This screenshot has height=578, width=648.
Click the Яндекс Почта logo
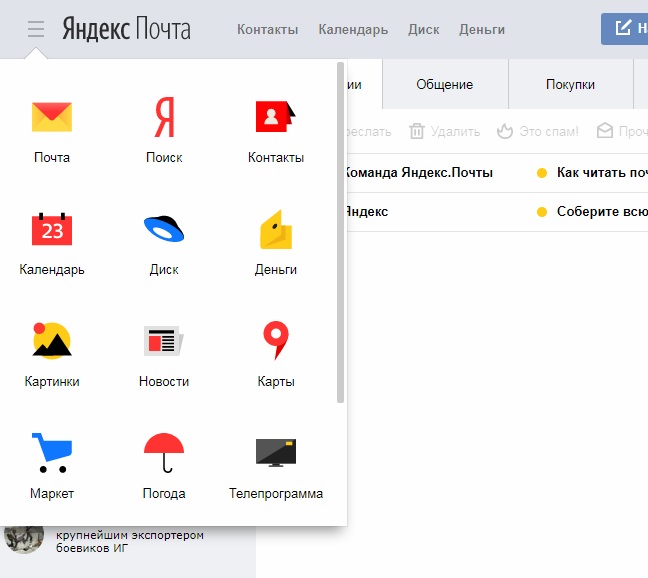[x=126, y=29]
